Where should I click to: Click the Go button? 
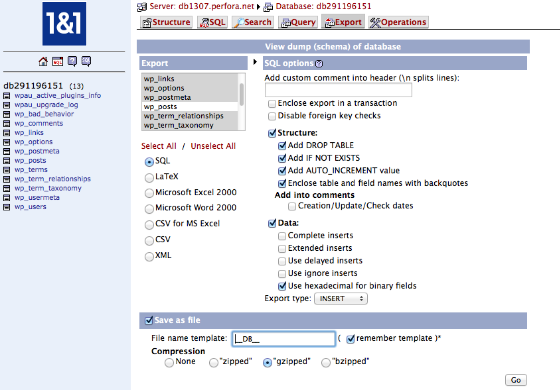point(516,380)
